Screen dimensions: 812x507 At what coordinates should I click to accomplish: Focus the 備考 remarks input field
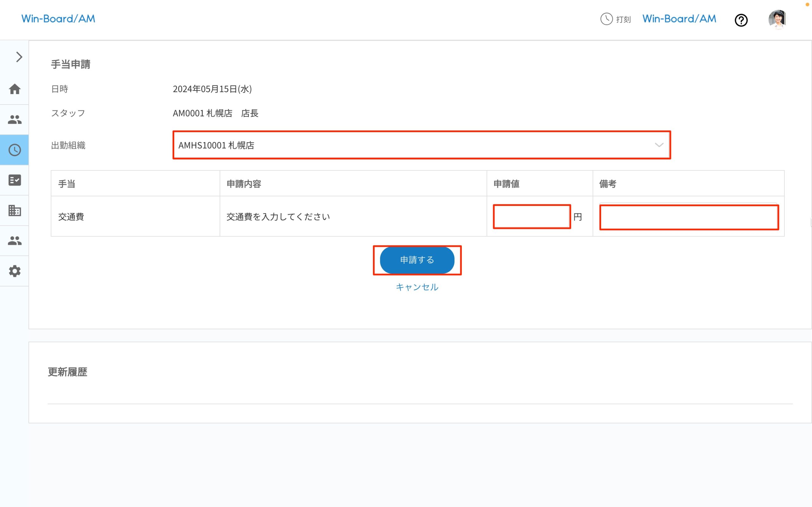[x=689, y=217]
